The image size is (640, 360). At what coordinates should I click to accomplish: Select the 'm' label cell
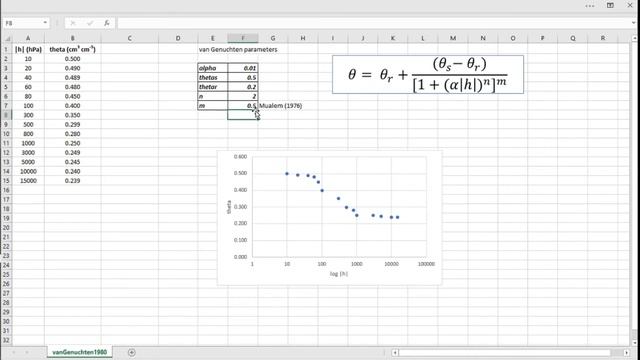(x=213, y=106)
